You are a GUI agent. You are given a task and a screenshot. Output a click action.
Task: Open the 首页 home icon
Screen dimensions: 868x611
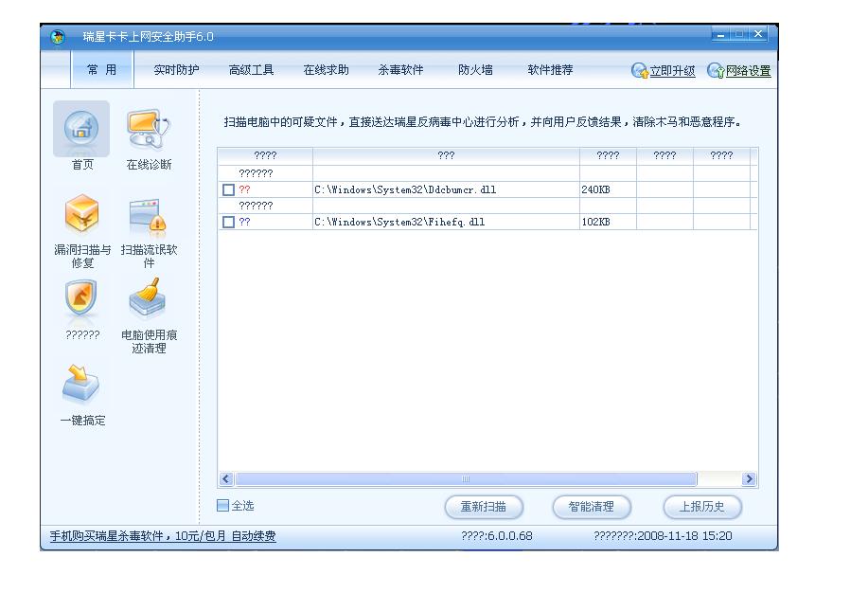pyautogui.click(x=81, y=129)
